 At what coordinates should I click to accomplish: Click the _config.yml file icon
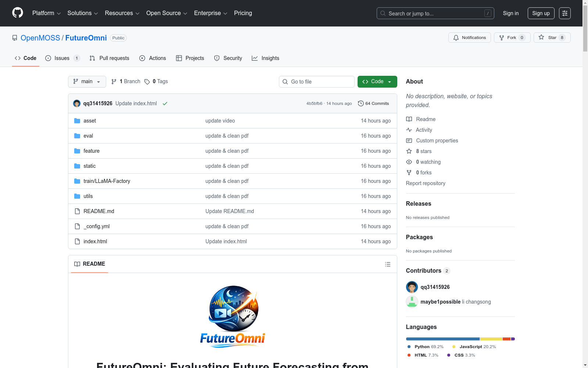tap(77, 226)
